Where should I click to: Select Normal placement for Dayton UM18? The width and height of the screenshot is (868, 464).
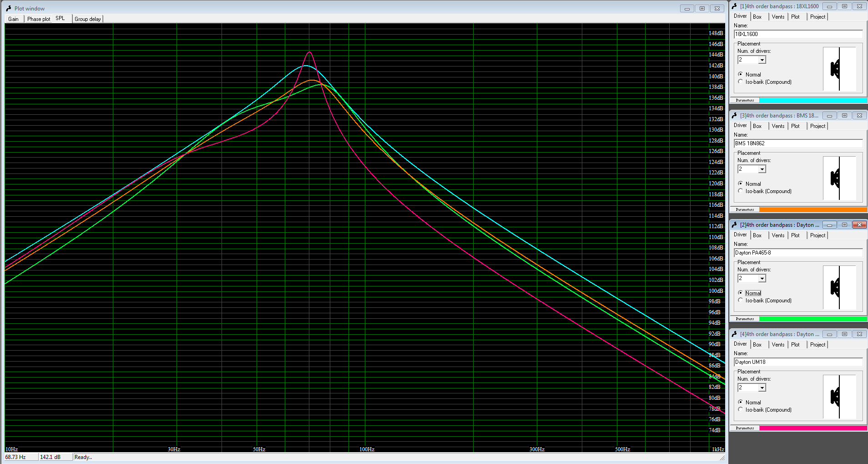pos(749,402)
